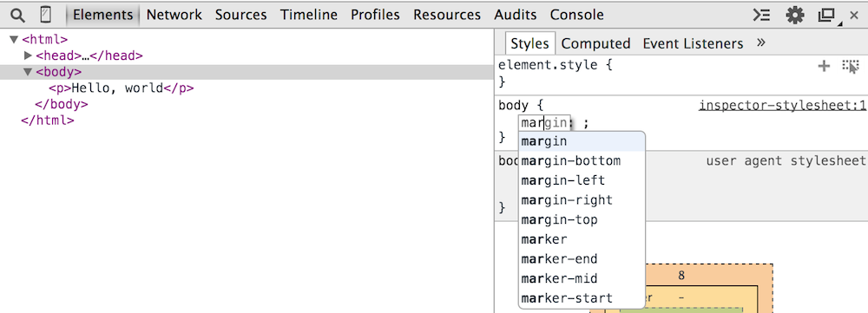Expand the head element arrow

tap(29, 55)
